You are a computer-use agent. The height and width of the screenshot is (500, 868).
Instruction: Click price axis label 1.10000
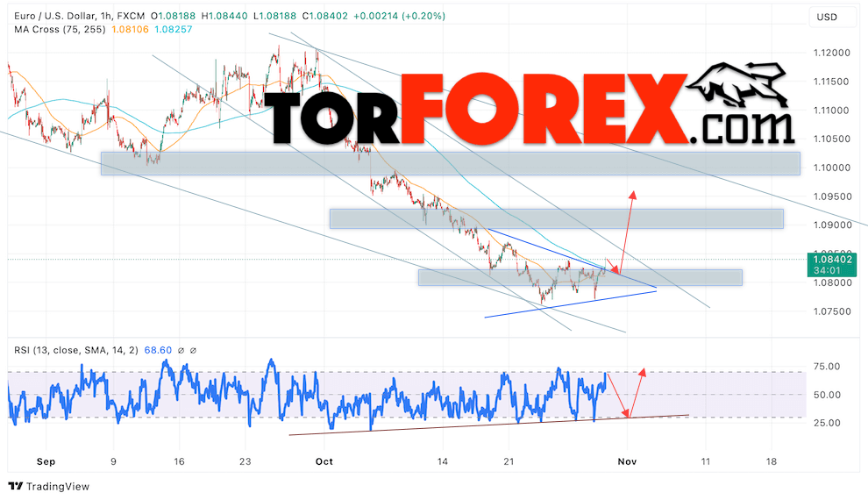coord(831,168)
